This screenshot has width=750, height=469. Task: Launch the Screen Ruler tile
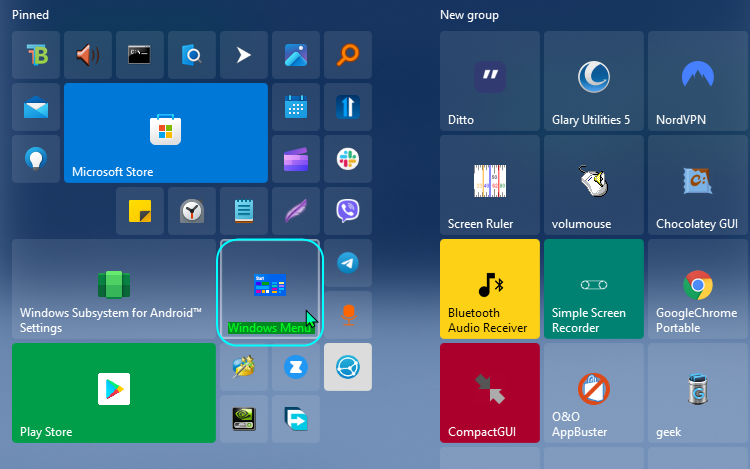coord(490,185)
